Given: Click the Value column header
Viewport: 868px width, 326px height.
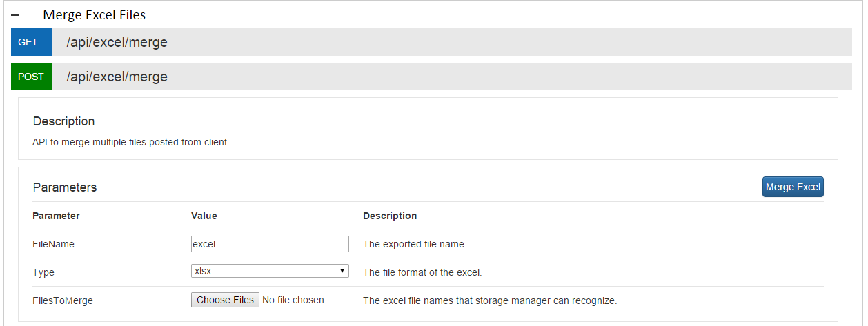Looking at the screenshot, I should (x=204, y=216).
